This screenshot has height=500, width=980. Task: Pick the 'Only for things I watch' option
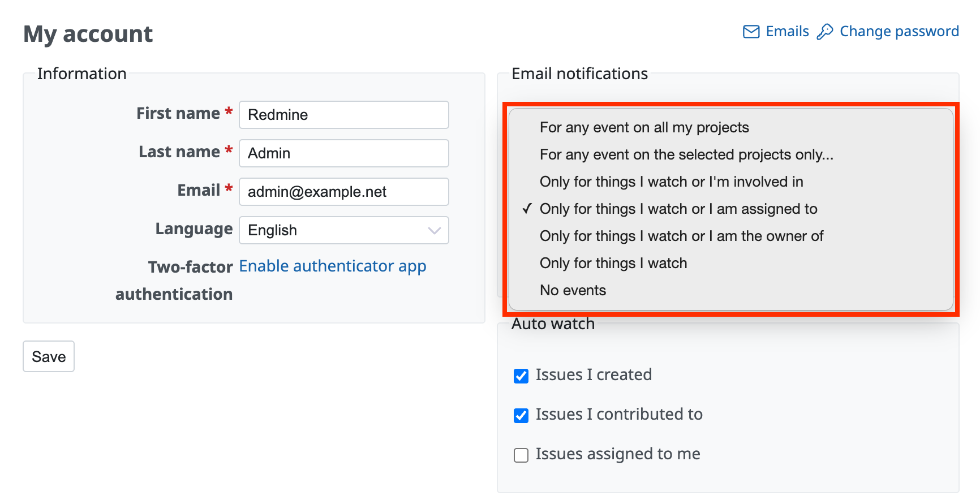click(730, 263)
